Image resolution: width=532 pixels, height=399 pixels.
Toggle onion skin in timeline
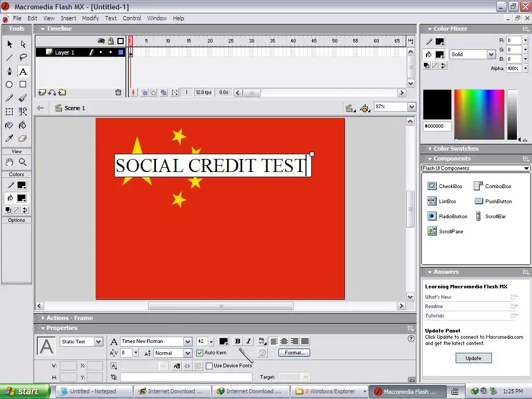[144, 92]
